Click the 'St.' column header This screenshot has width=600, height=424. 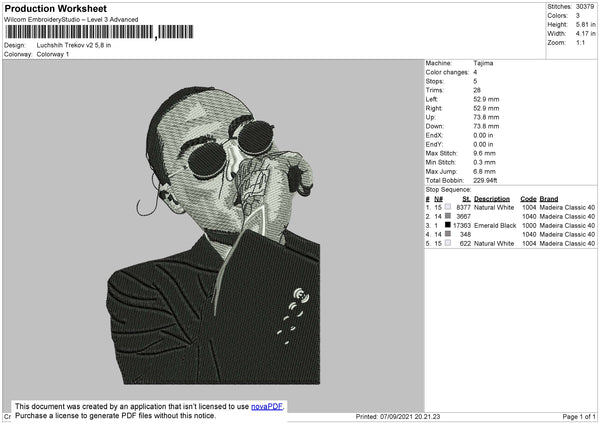point(466,199)
